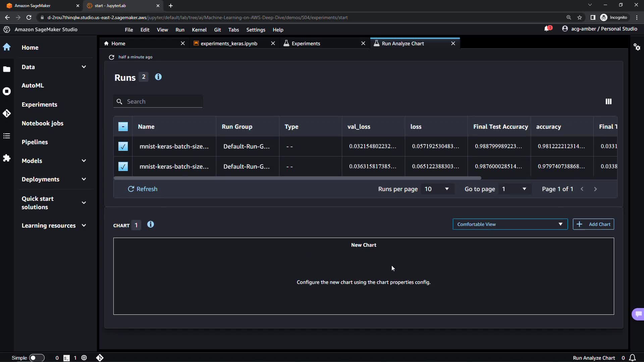Open the notifications bell with badge
This screenshot has height=362, width=644.
(x=547, y=29)
